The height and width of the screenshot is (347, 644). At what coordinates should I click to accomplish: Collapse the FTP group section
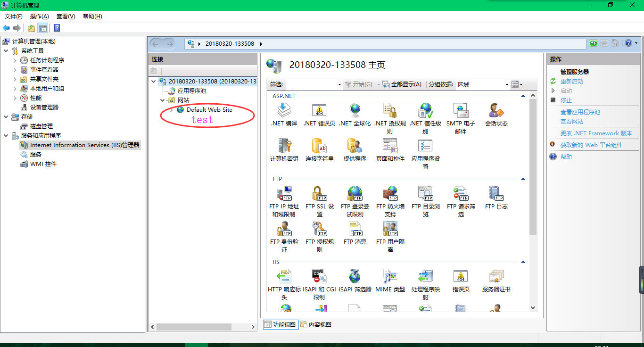tap(522, 179)
